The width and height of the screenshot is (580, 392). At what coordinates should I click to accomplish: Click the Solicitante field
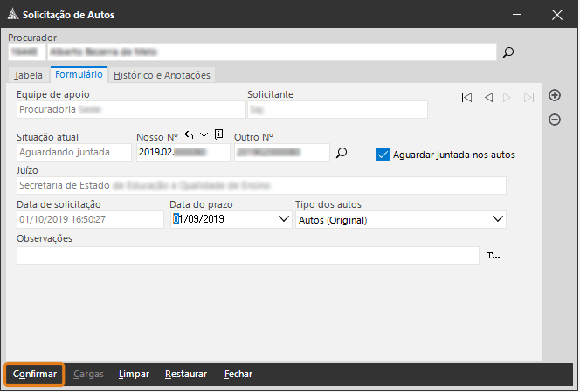click(x=337, y=109)
